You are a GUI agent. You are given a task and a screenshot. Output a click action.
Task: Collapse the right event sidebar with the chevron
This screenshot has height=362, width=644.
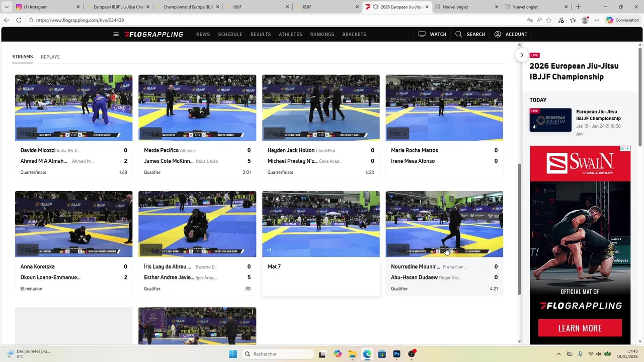tap(522, 55)
